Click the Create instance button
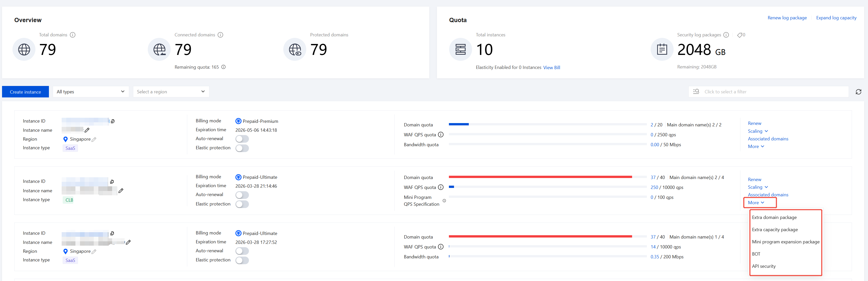The width and height of the screenshot is (868, 281). click(25, 92)
